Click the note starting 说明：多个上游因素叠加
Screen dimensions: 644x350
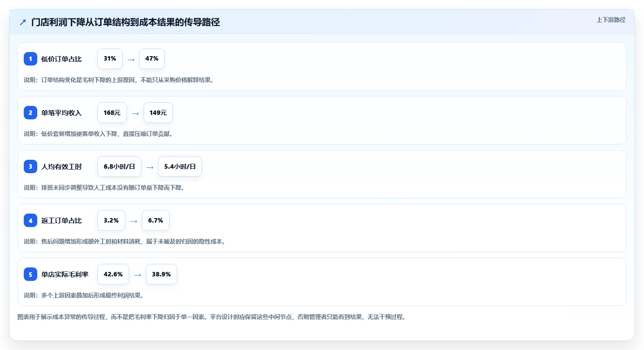pyautogui.click(x=83, y=295)
